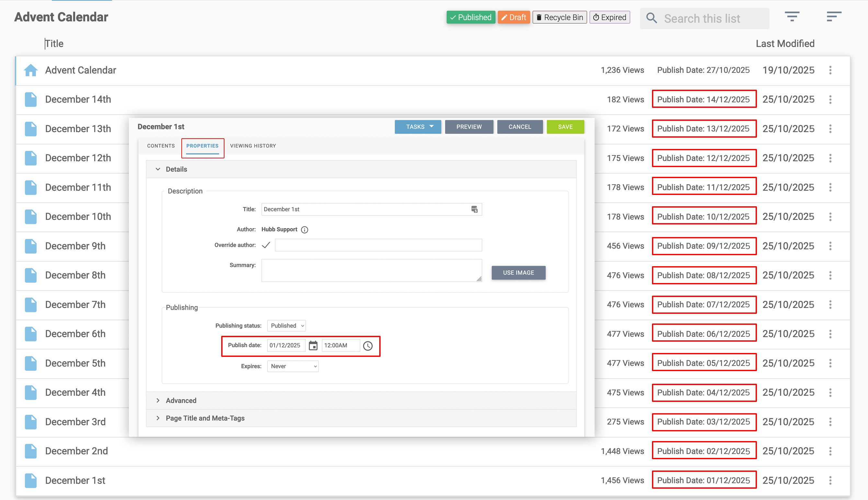868x500 pixels.
Task: Click the green Save button
Action: tap(565, 127)
